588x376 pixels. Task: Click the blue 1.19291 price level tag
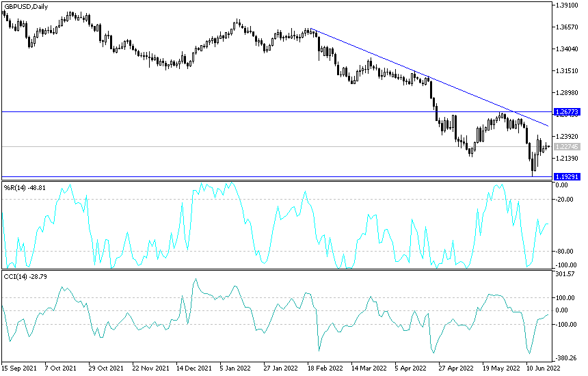click(x=567, y=176)
